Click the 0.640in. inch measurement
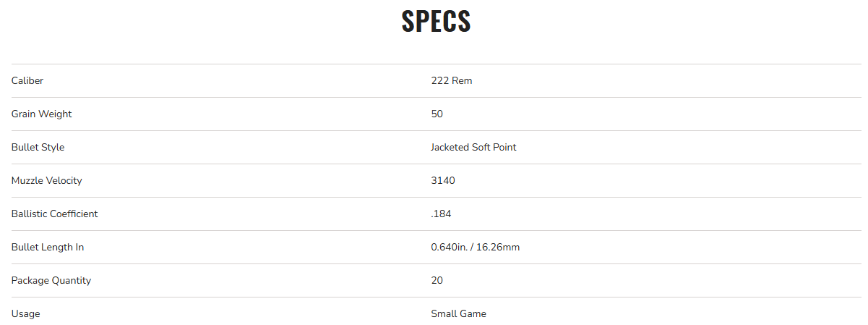 click(x=450, y=247)
